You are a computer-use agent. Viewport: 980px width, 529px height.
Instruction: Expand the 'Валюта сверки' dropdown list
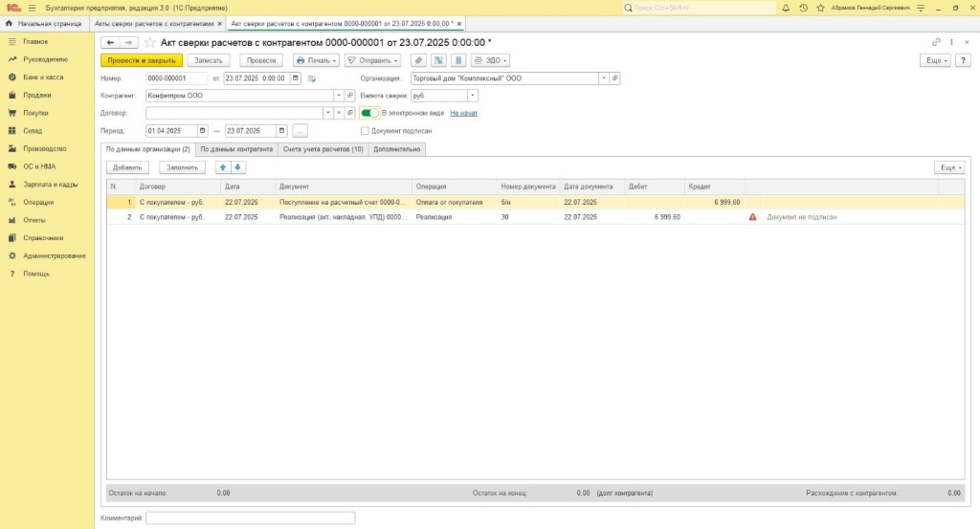pyautogui.click(x=473, y=96)
